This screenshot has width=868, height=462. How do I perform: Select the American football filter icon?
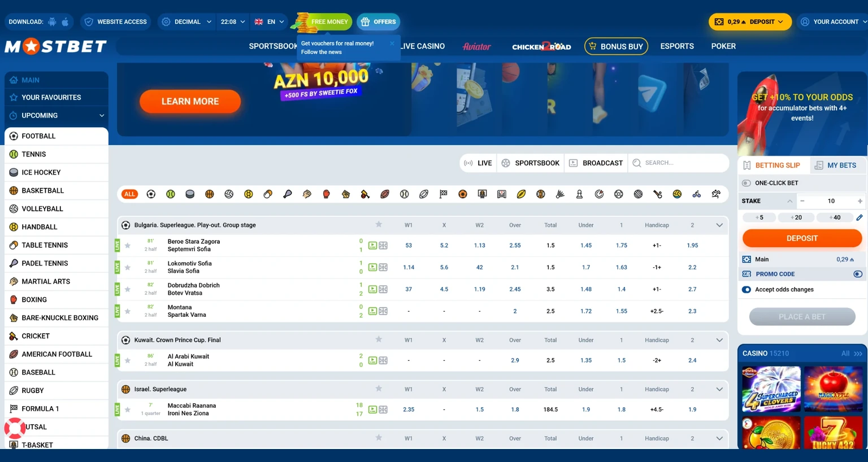385,194
